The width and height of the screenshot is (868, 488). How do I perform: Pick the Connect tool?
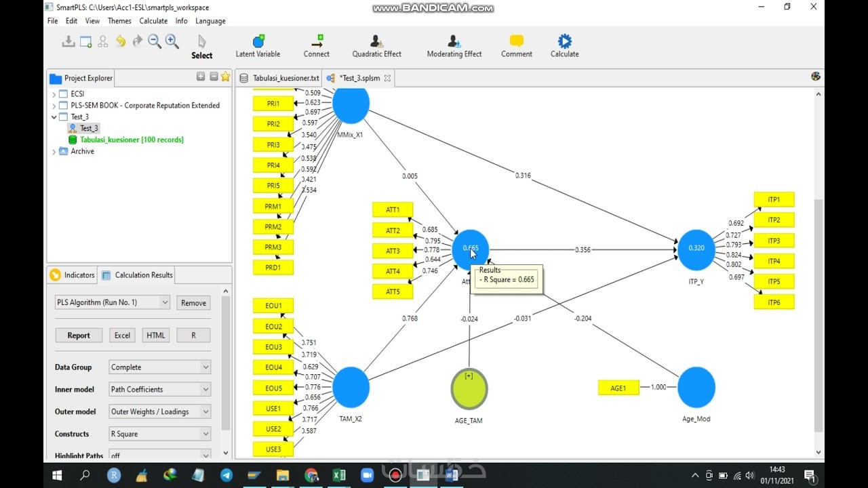tap(316, 47)
